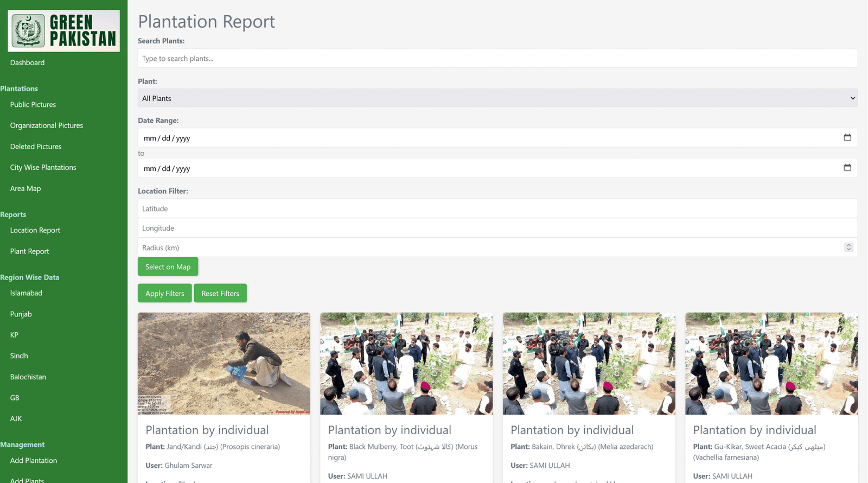This screenshot has width=868, height=483.
Task: Click the end date field
Action: (x=497, y=168)
